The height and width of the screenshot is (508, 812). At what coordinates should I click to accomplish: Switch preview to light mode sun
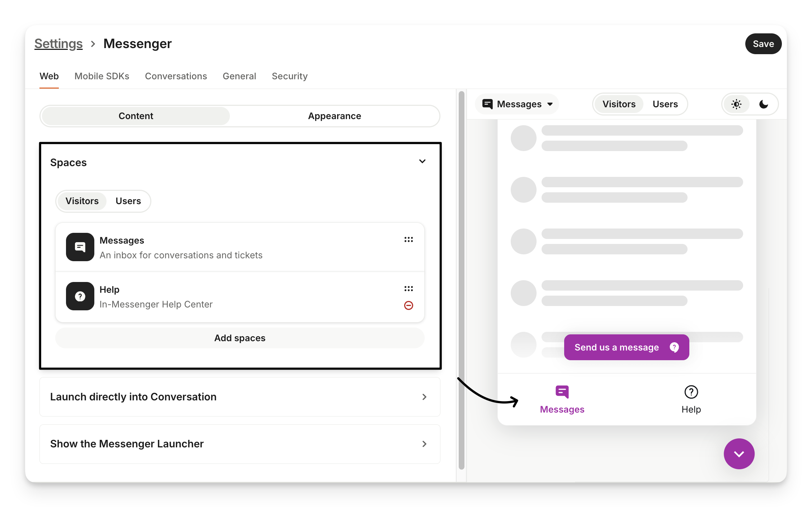736,104
